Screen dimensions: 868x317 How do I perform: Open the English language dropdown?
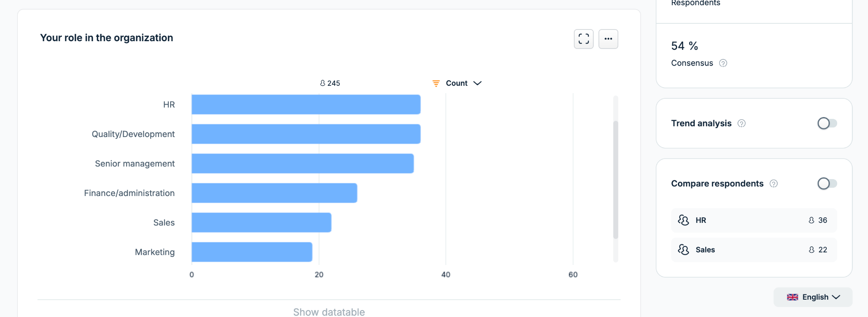(813, 297)
